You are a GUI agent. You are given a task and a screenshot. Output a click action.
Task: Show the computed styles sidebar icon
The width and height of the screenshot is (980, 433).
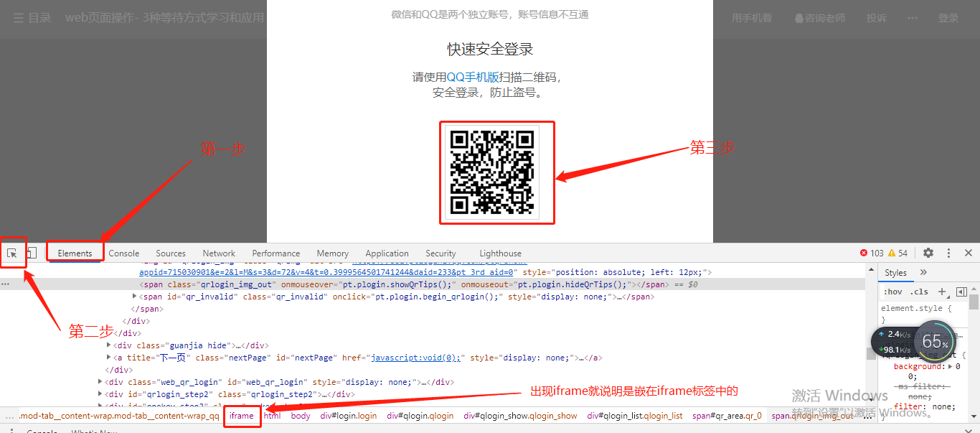(961, 292)
